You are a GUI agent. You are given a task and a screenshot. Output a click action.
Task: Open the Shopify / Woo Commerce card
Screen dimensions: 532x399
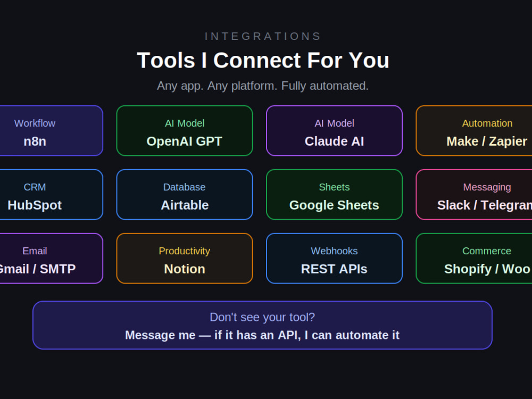(474, 258)
